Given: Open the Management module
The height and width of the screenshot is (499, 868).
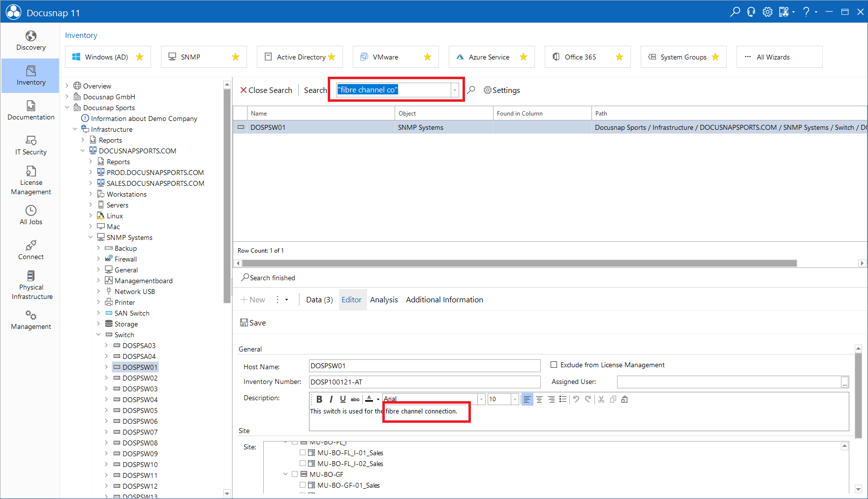Looking at the screenshot, I should (31, 320).
